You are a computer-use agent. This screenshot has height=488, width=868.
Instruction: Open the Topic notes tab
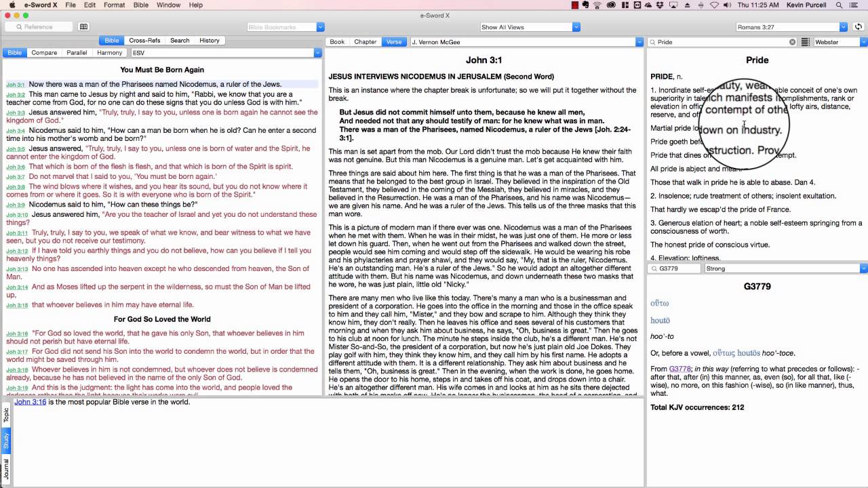click(6, 414)
